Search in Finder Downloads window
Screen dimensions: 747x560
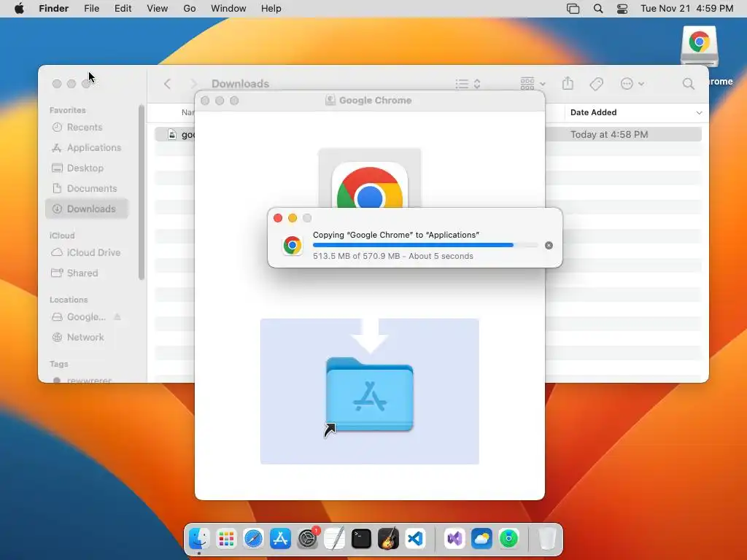point(688,84)
